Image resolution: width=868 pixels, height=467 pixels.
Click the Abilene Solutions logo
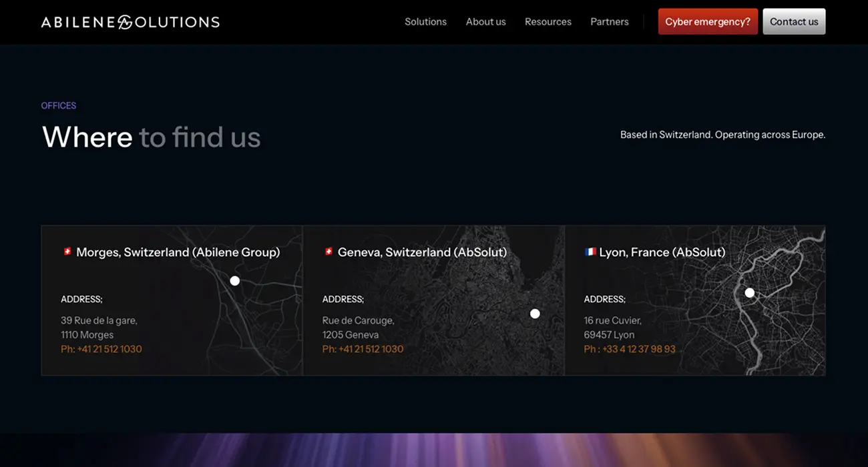point(130,22)
